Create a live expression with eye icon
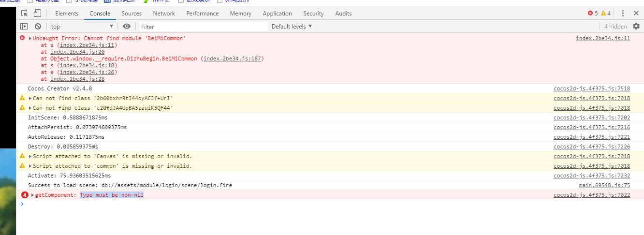This screenshot has width=644, height=235. pos(127,27)
